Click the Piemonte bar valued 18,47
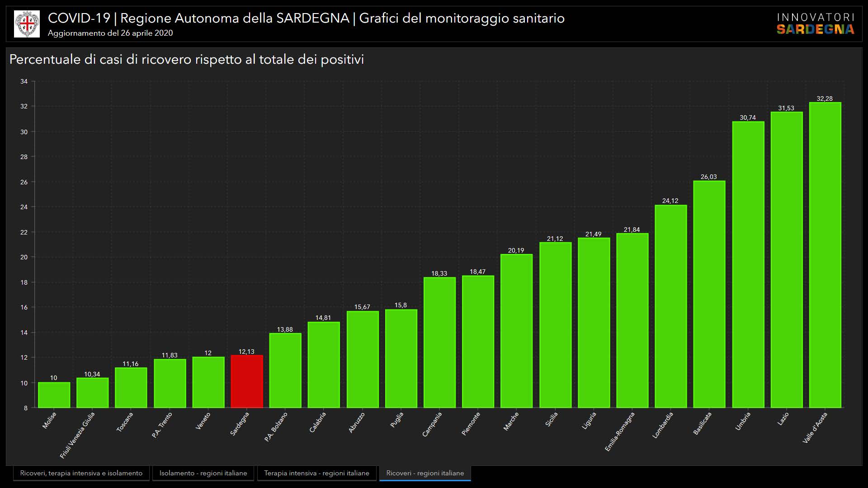This screenshot has width=868, height=488. pos(478,342)
